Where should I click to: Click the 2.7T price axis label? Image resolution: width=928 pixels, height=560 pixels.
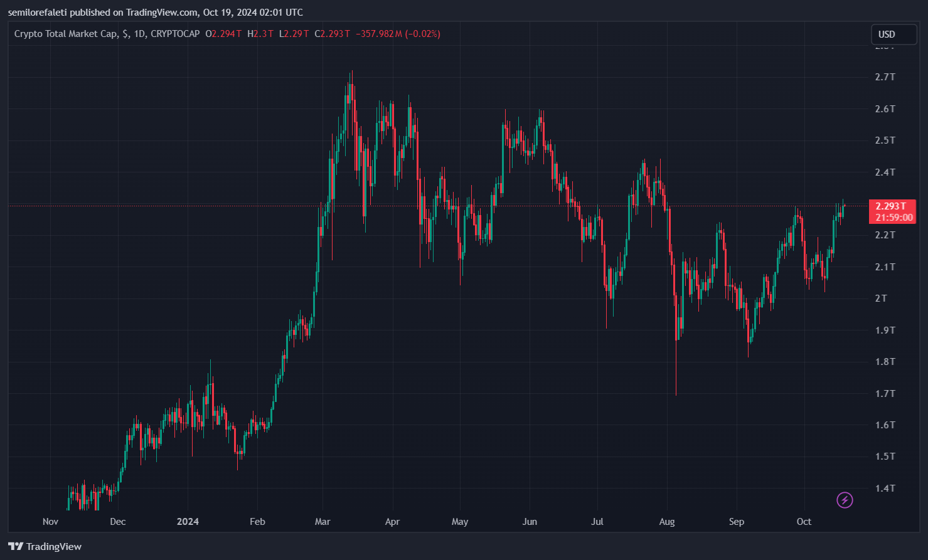(x=885, y=77)
